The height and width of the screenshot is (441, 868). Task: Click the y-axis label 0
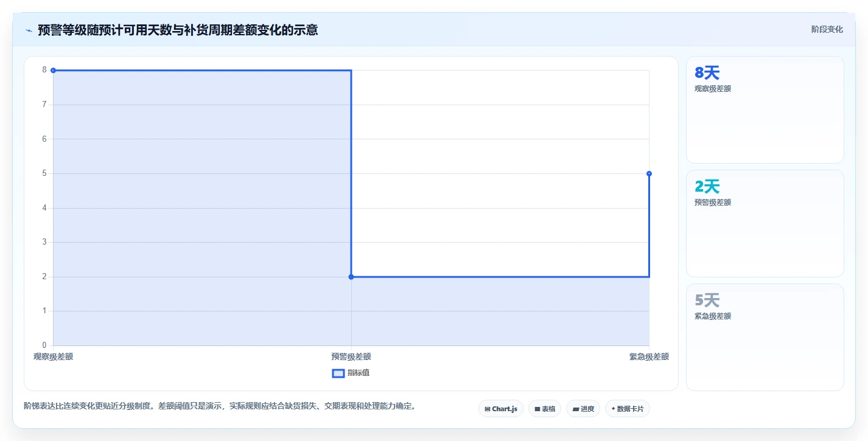(44, 346)
